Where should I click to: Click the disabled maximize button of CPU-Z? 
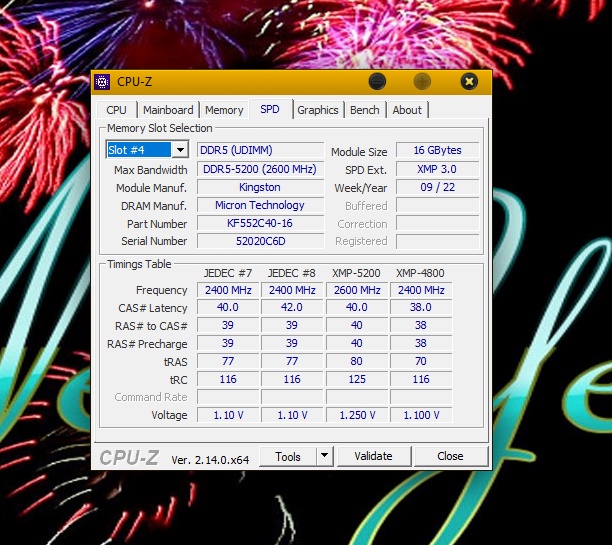tap(422, 82)
